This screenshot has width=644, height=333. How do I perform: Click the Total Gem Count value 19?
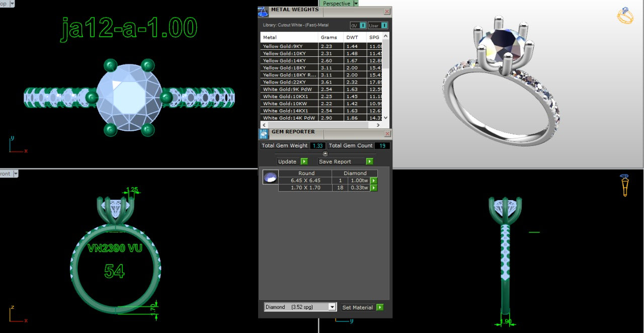pos(382,145)
